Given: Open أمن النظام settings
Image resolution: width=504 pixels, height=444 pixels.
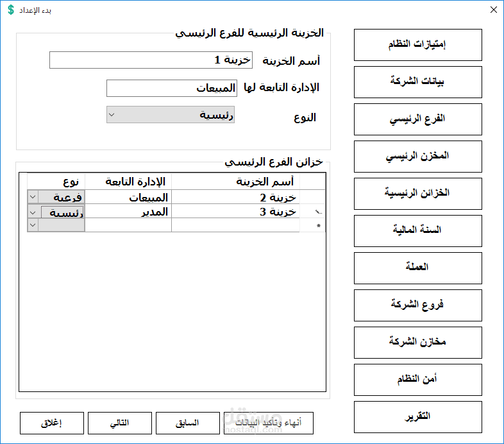Looking at the screenshot, I should (418, 380).
